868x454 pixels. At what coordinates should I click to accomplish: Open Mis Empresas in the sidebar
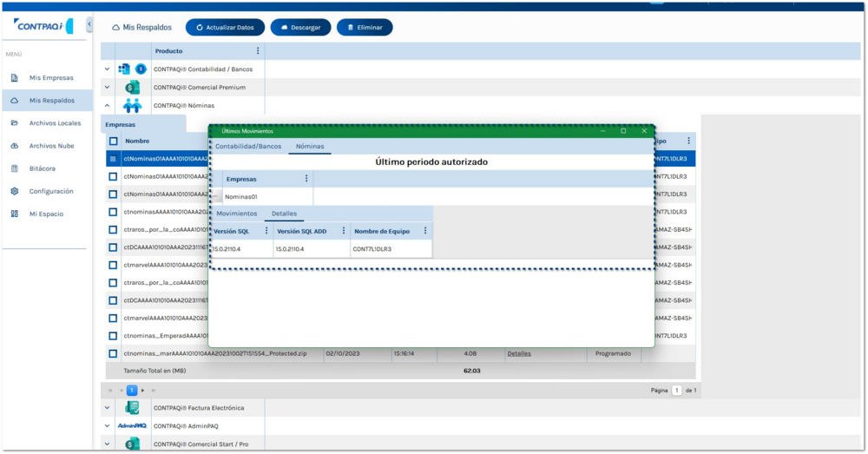[50, 78]
